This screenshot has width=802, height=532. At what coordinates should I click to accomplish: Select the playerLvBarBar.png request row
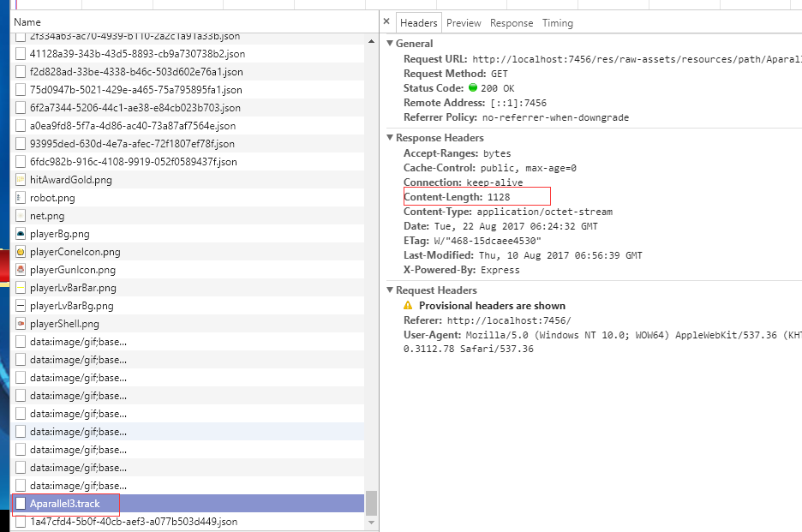point(73,288)
